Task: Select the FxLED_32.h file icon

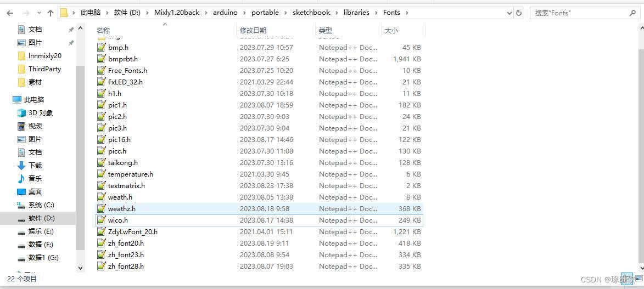Action: point(101,82)
